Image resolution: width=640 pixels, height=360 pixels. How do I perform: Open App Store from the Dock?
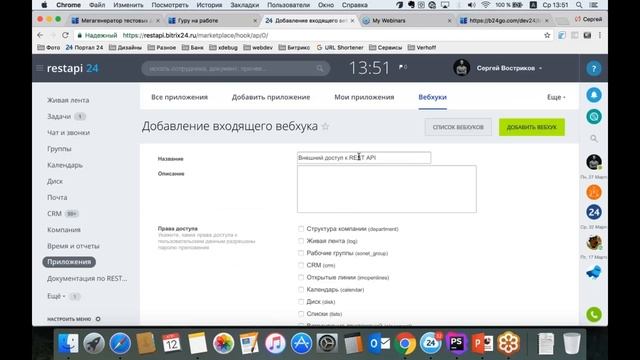click(x=301, y=343)
